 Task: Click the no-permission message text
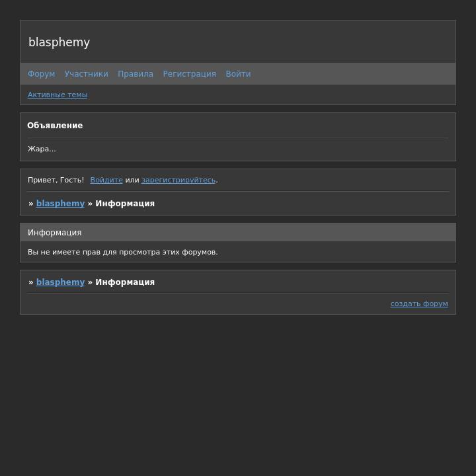(x=122, y=252)
